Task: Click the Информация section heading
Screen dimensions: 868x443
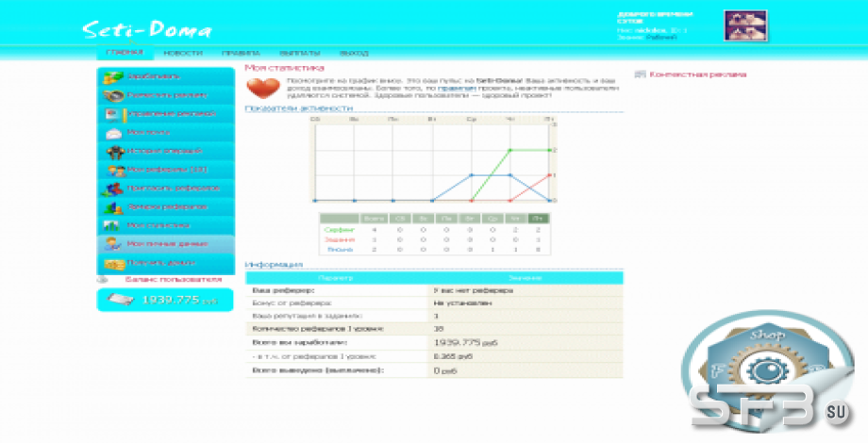Action: [274, 264]
